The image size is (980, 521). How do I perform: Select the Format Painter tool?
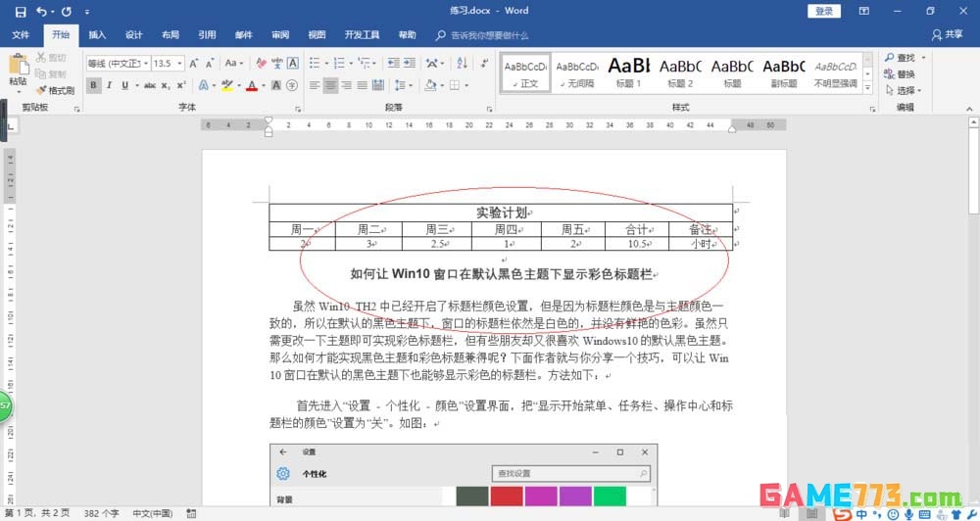pyautogui.click(x=55, y=90)
